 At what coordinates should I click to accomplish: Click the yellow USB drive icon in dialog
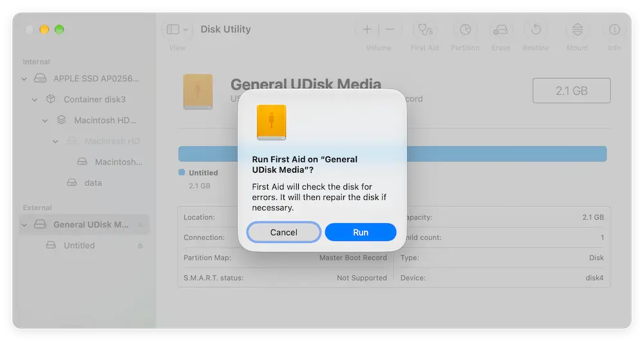tap(271, 122)
